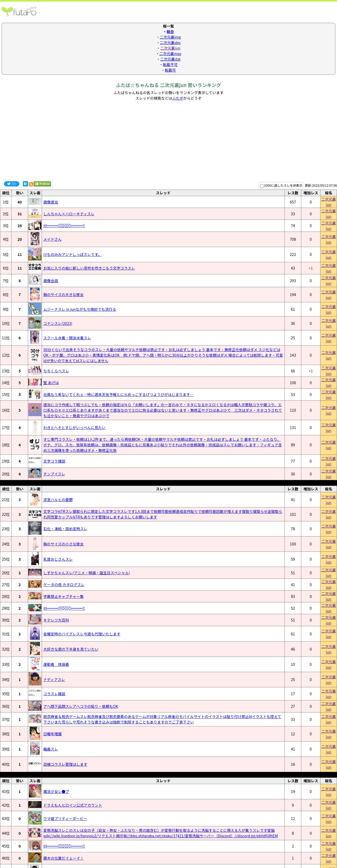Open thread メイドさん
The width and height of the screenshot is (337, 868).
pos(52,239)
